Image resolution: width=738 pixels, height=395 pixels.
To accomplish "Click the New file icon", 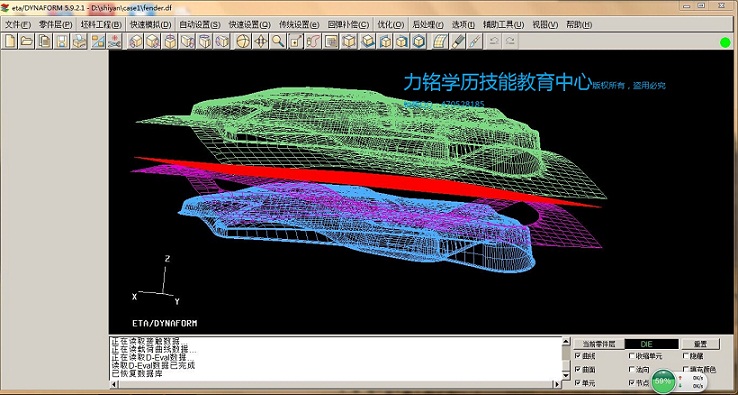I will click(x=10, y=41).
